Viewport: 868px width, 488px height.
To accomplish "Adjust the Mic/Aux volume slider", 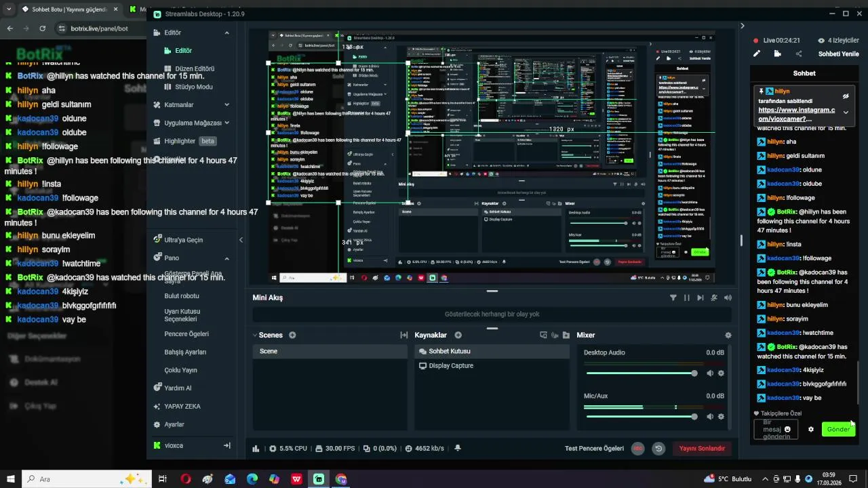I will (641, 417).
